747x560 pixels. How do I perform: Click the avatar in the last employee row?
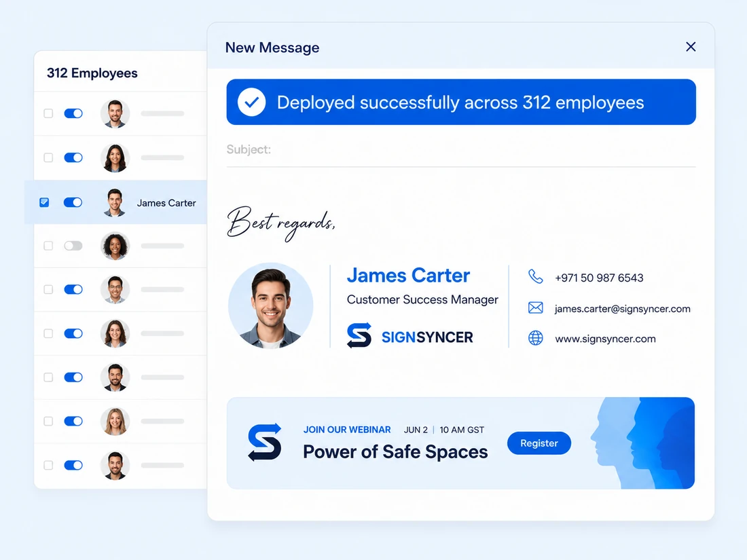pyautogui.click(x=115, y=465)
